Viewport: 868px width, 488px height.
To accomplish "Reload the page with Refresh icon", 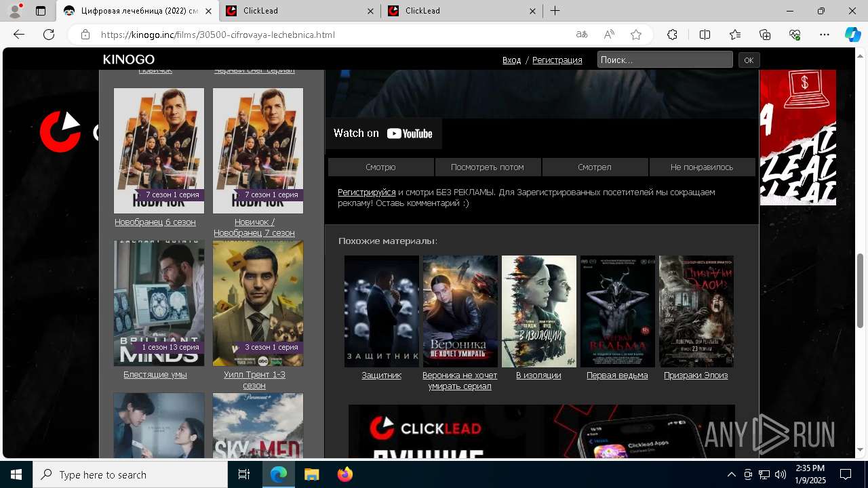I will coord(49,35).
